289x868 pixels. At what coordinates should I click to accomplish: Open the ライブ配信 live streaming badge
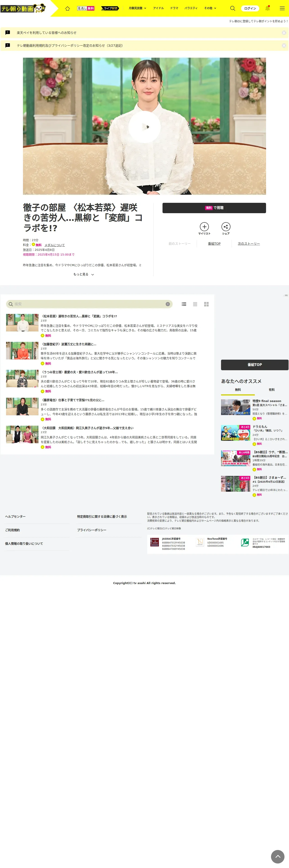click(110, 8)
